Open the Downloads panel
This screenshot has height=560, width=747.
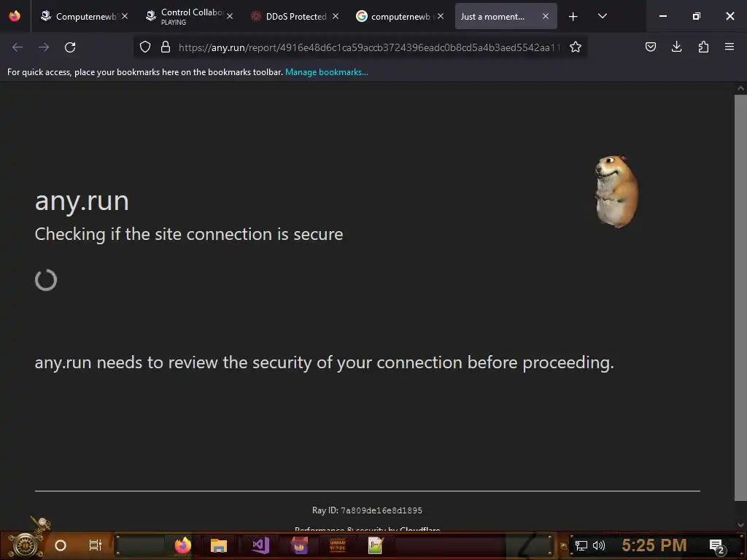click(x=676, y=47)
